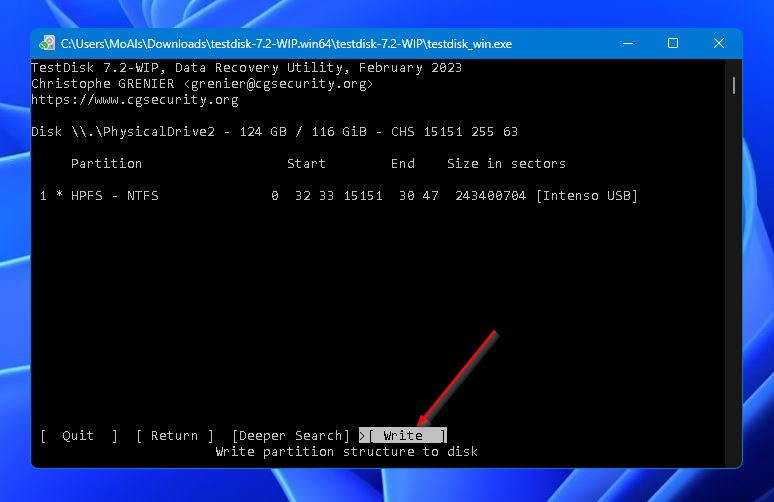Viewport: 774px width, 502px height.
Task: Click the grenier@cgsecurity.org email text
Action: (x=279, y=84)
